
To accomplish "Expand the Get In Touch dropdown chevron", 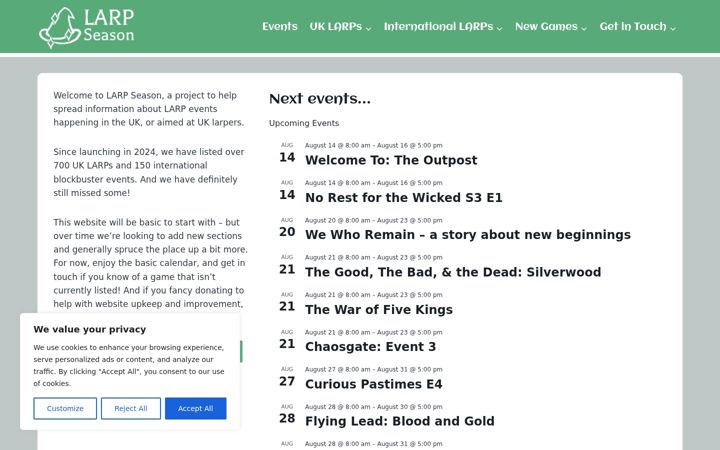I will click(673, 28).
